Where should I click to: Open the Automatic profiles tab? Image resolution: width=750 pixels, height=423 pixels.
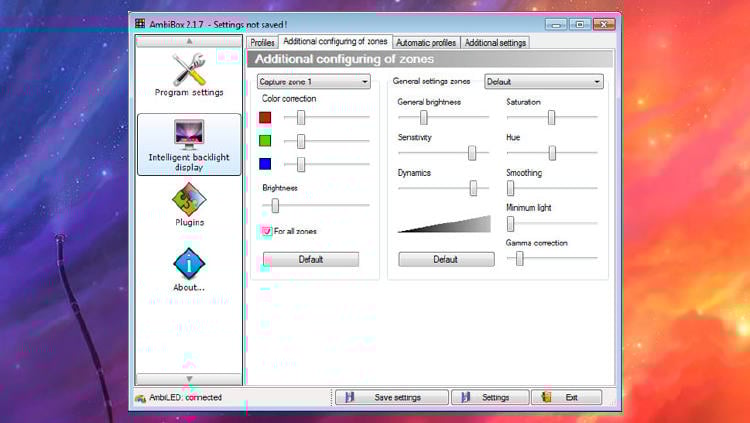(x=426, y=43)
